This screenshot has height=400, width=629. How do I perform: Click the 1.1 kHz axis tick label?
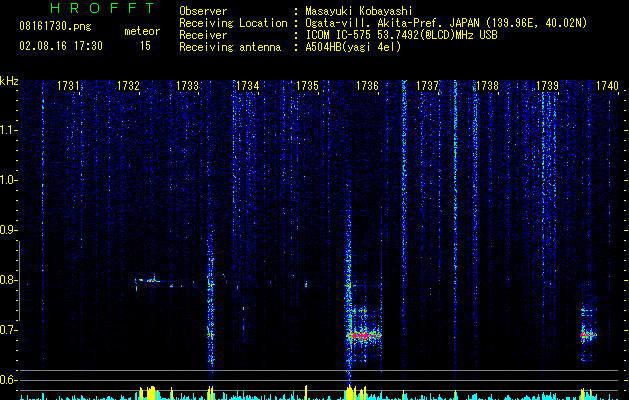[x=8, y=130]
